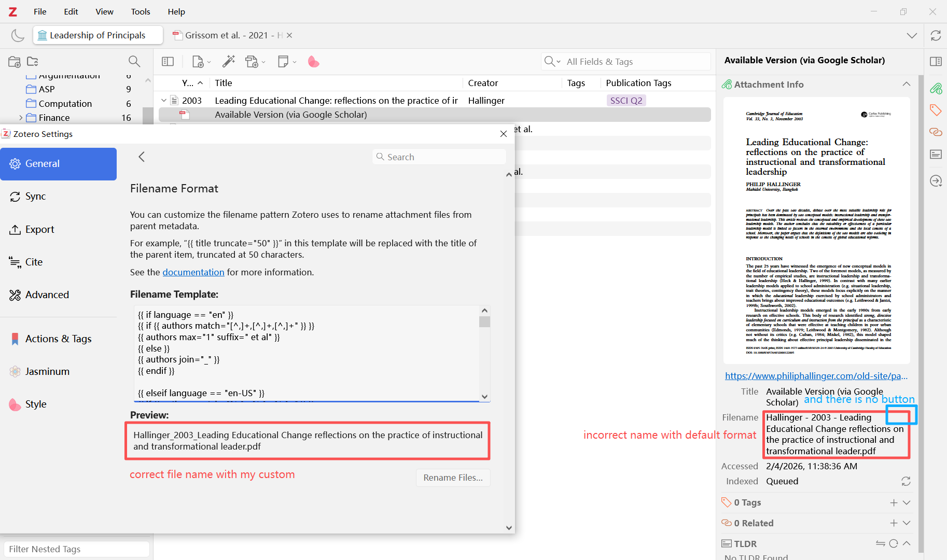Switch to Leadership of Principals tab

pyautogui.click(x=98, y=35)
